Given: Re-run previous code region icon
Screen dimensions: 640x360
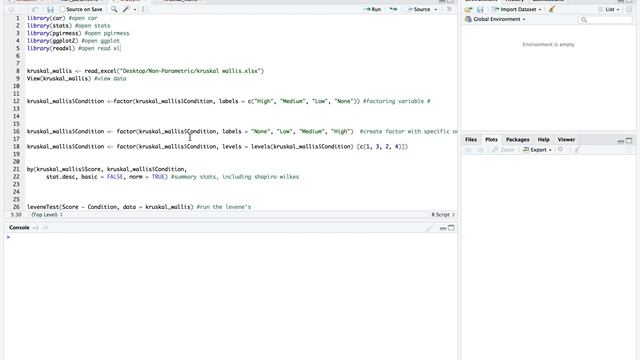Looking at the screenshot, I should (393, 9).
